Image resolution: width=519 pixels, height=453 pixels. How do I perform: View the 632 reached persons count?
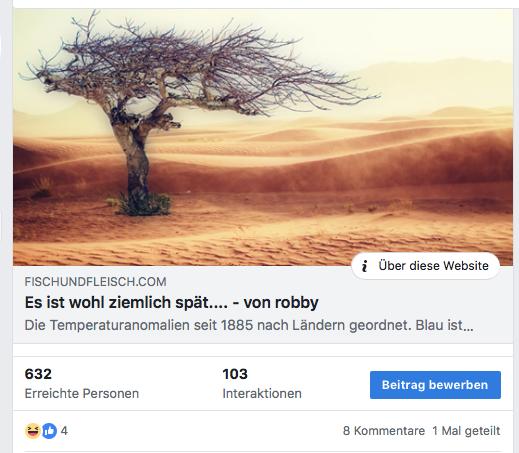point(38,374)
